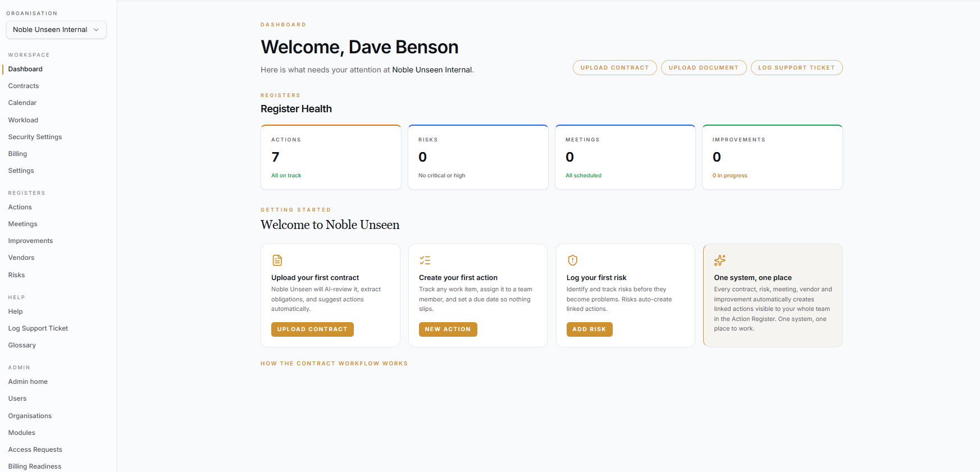Open the Users admin page
980x472 pixels.
[x=17, y=398]
